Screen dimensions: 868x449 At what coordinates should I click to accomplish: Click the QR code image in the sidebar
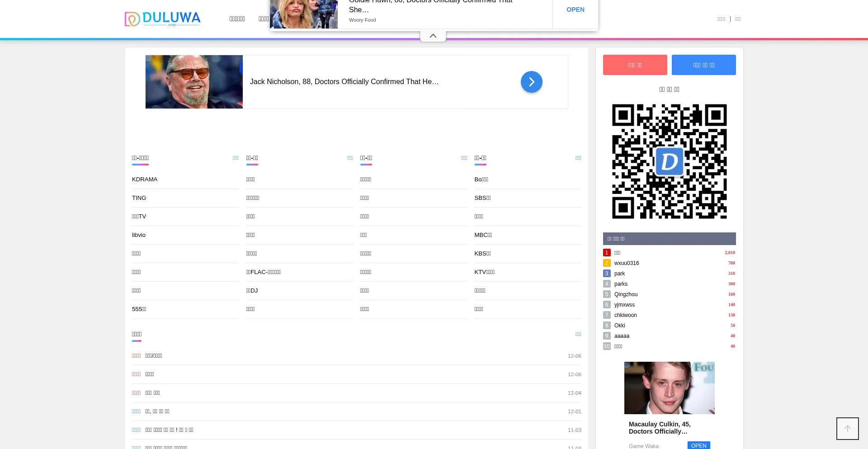click(669, 161)
